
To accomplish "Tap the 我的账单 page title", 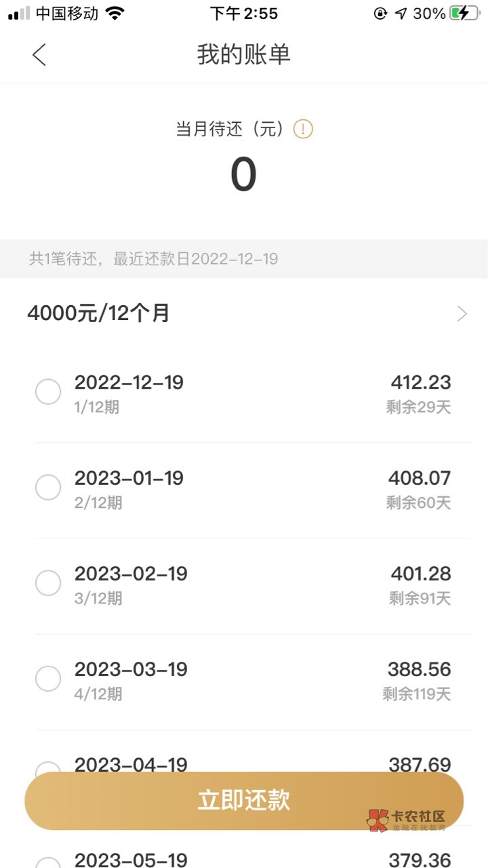I will click(x=244, y=54).
